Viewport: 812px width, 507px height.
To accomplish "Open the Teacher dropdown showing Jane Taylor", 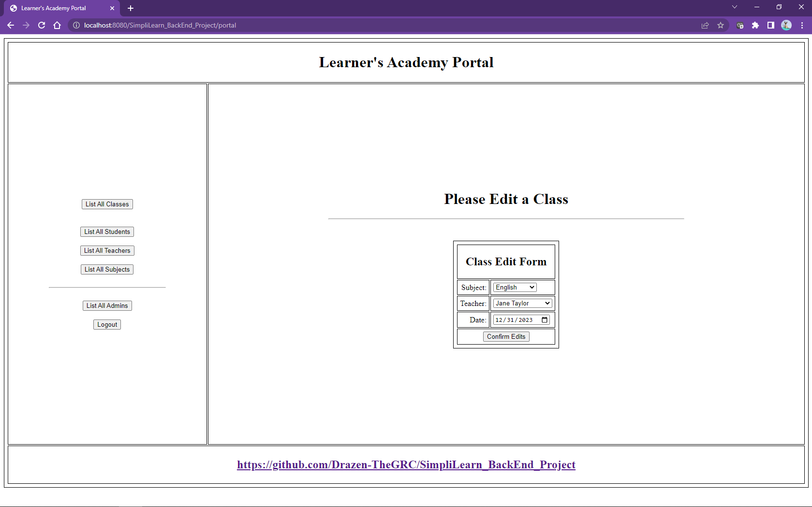I will pyautogui.click(x=522, y=303).
